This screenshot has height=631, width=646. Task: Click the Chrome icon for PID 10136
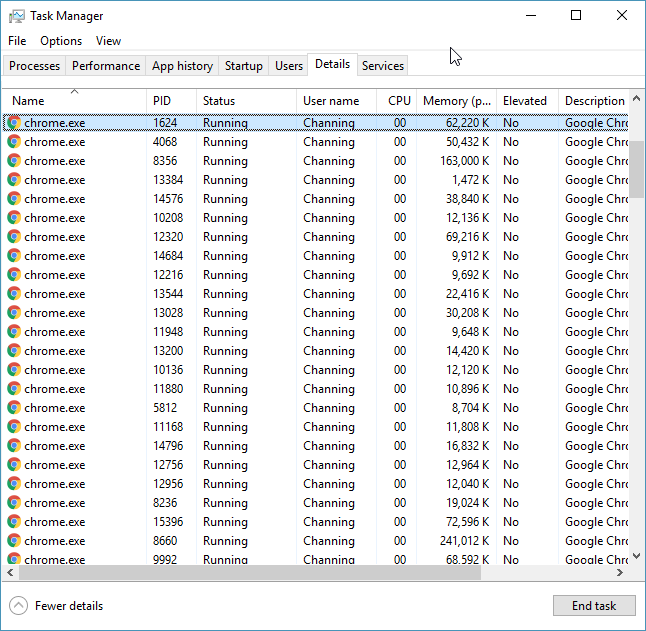[x=14, y=369]
